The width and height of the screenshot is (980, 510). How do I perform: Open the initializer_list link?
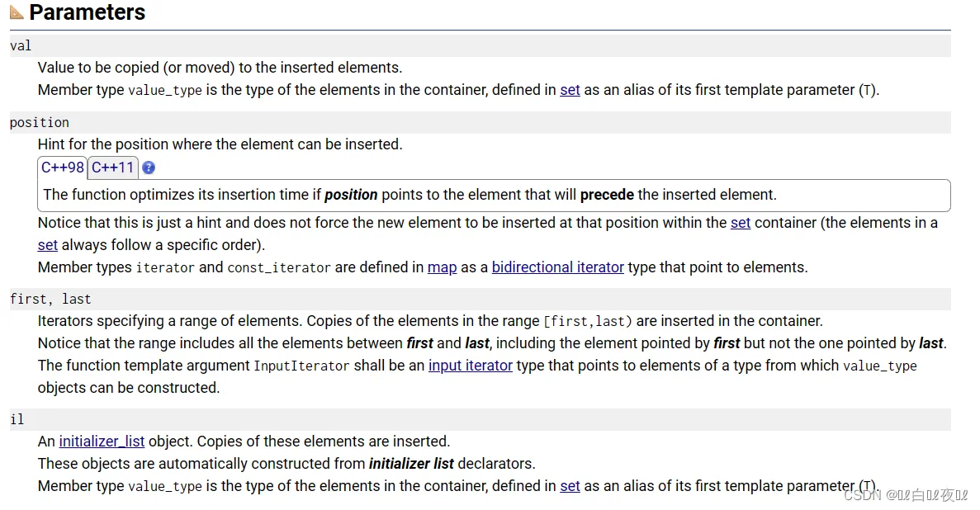click(102, 442)
